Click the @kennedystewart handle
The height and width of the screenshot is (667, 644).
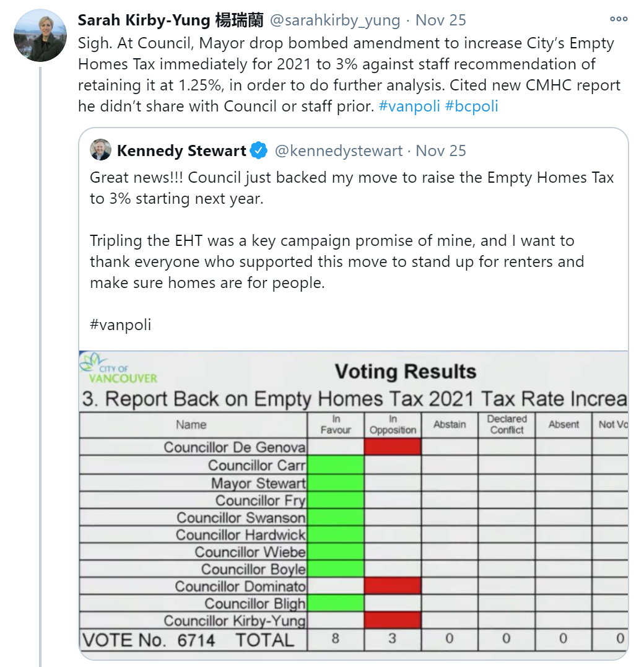[339, 150]
